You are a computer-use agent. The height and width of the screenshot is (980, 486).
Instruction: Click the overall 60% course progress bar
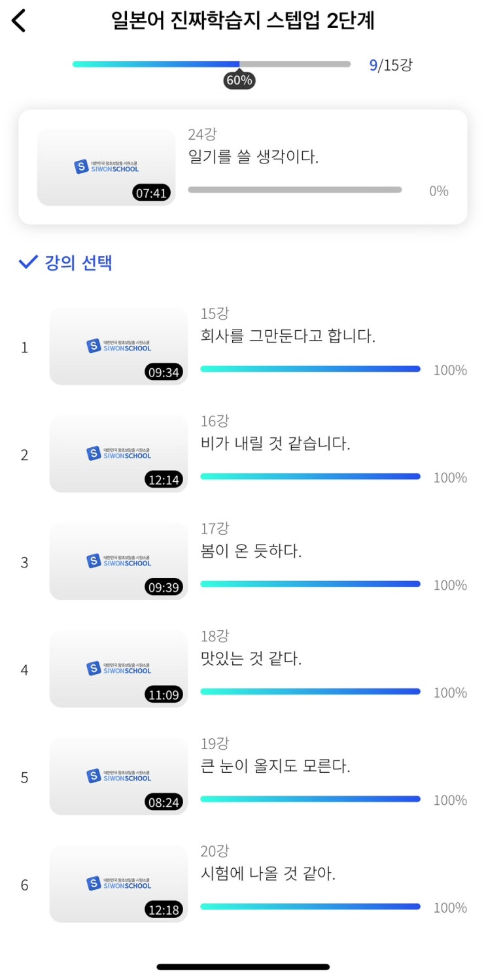coord(211,64)
